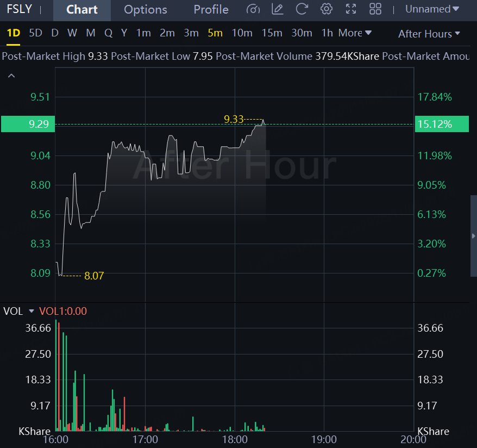The width and height of the screenshot is (477, 448).
Task: Click the chart overlay gauge icon
Action: tap(253, 9)
